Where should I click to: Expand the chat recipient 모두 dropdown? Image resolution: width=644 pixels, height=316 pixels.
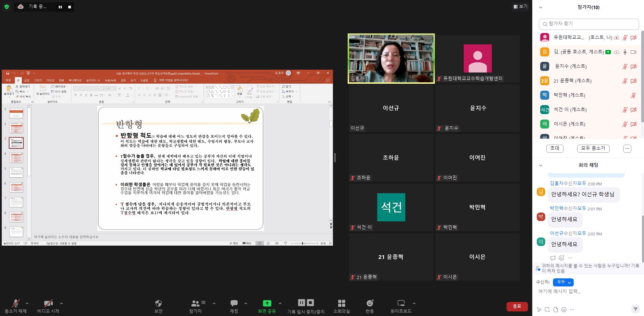coord(563,282)
